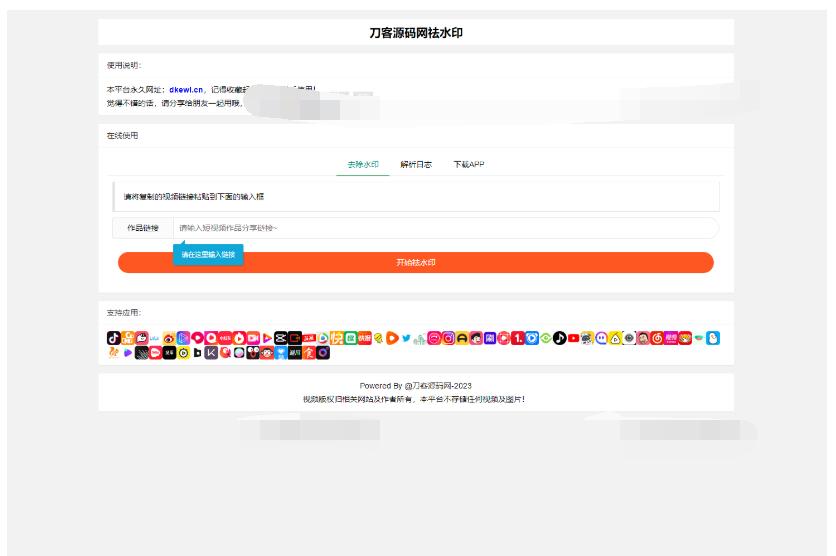Open the 下载APP tab
836x556 pixels.
pos(468,164)
